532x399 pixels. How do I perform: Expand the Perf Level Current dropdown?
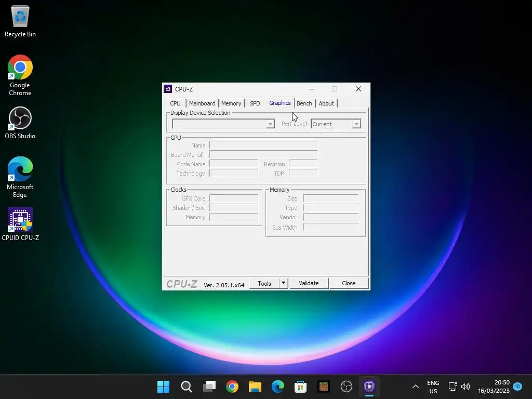356,124
